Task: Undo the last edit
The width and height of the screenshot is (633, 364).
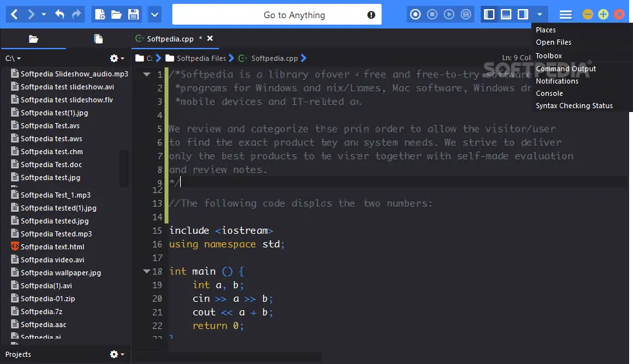Action: pyautogui.click(x=60, y=15)
